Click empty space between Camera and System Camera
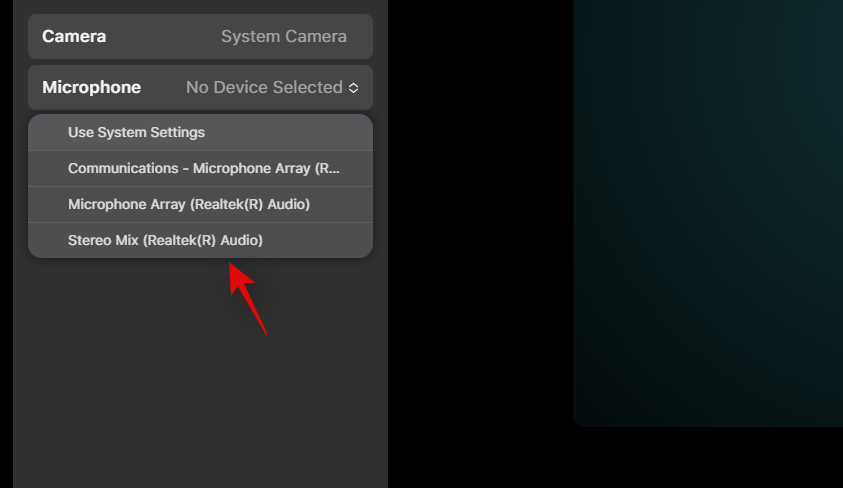843x488 pixels. click(162, 37)
